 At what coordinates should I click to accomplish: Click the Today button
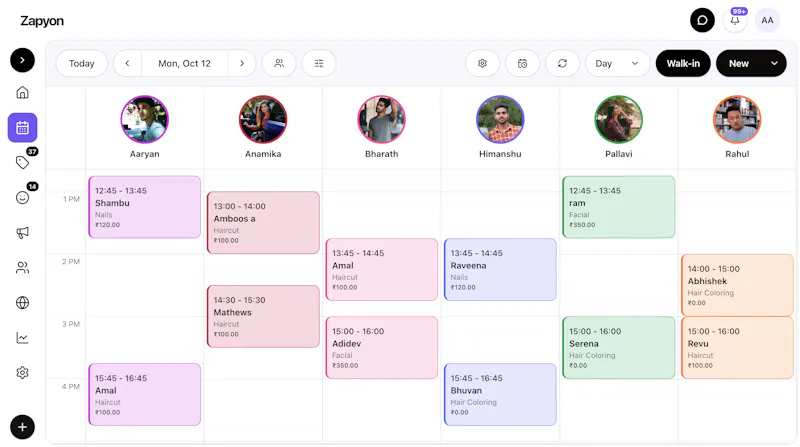tap(82, 63)
